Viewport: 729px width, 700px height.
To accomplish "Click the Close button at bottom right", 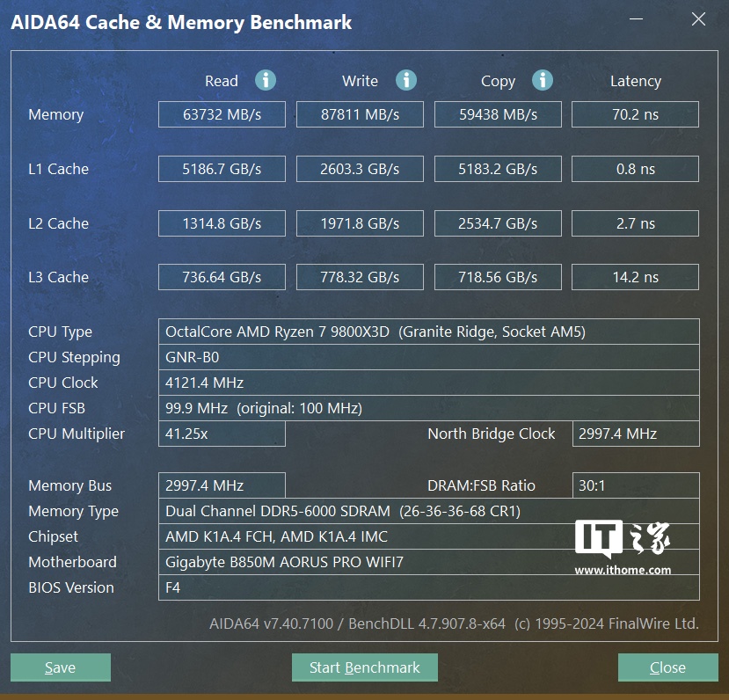I will (x=667, y=667).
